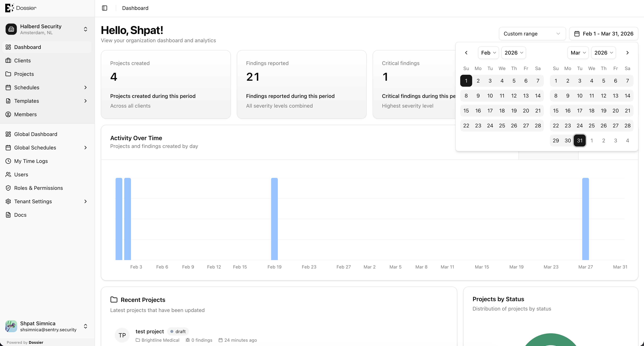Open Docs document icon
The image size is (644, 346).
(8, 215)
